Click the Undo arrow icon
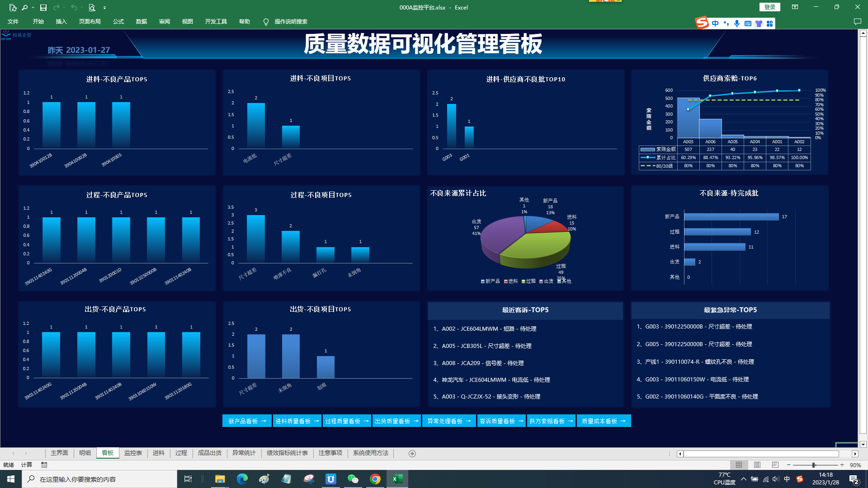 point(74,8)
